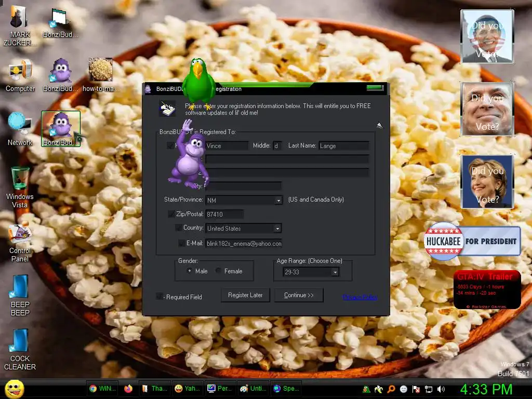This screenshot has width=532, height=399.
Task: Click the First Name field containing Vince
Action: coord(227,146)
